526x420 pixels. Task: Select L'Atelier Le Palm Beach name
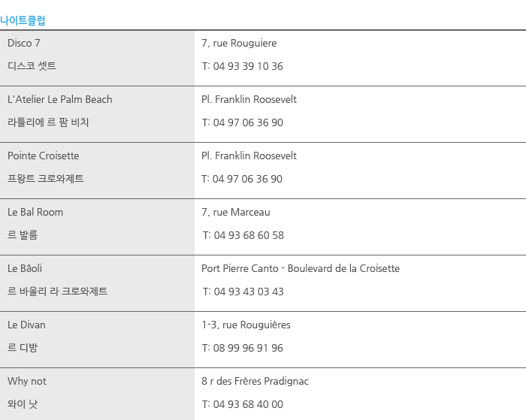click(x=59, y=100)
